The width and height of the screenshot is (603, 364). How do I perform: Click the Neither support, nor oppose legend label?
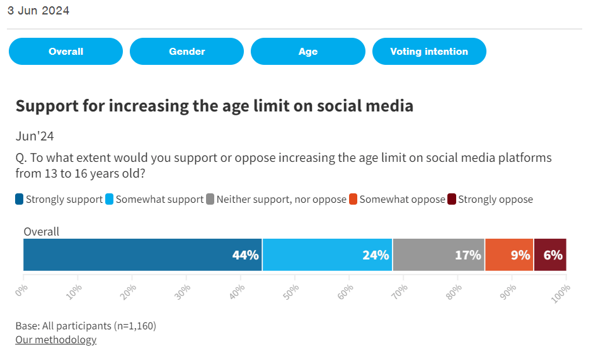tap(281, 200)
